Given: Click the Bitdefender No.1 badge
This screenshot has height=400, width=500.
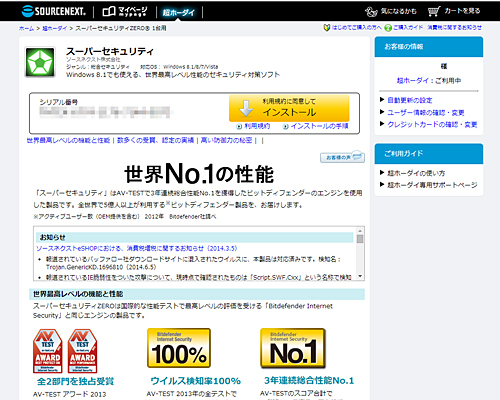Looking at the screenshot, I should [293, 348].
